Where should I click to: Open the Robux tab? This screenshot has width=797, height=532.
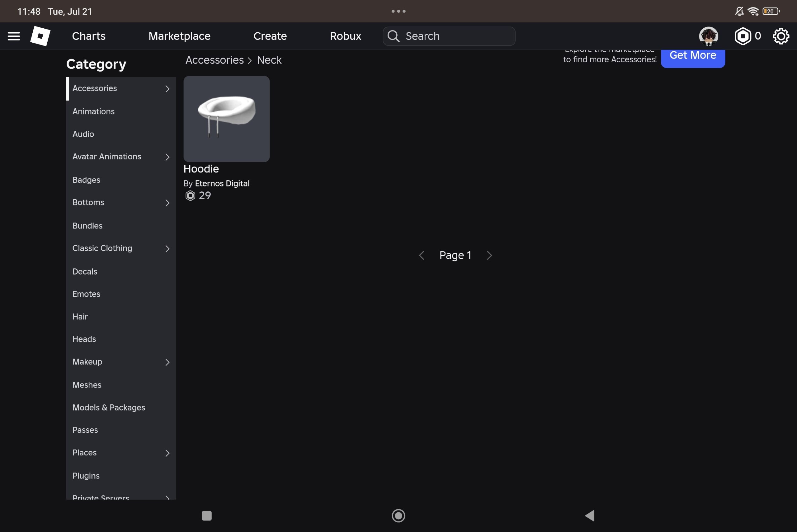click(345, 36)
